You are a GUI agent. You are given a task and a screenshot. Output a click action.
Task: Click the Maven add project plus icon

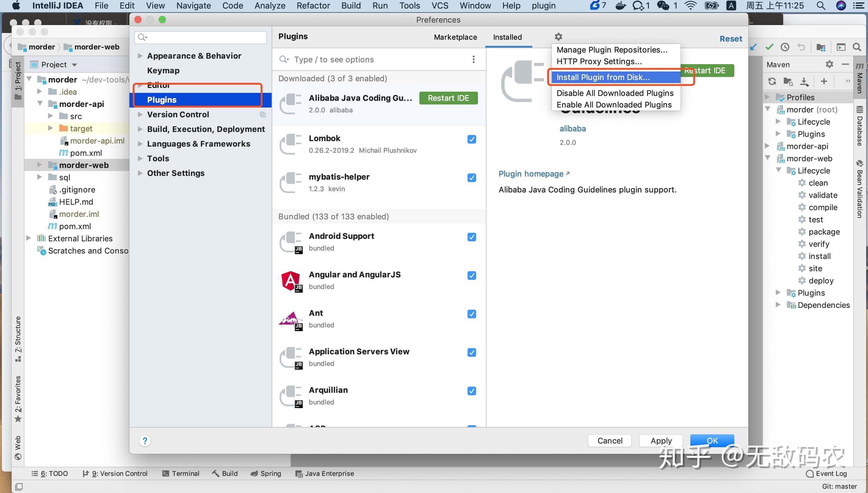tap(824, 81)
